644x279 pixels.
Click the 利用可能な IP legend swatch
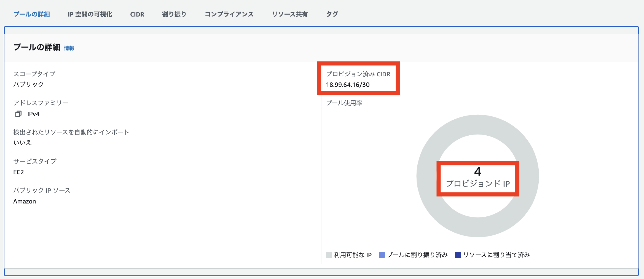pos(328,255)
